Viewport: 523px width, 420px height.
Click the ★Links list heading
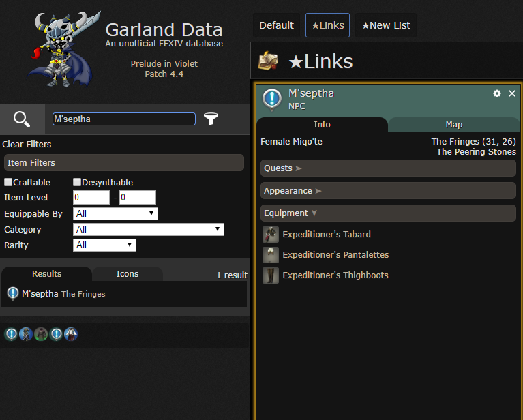(320, 61)
